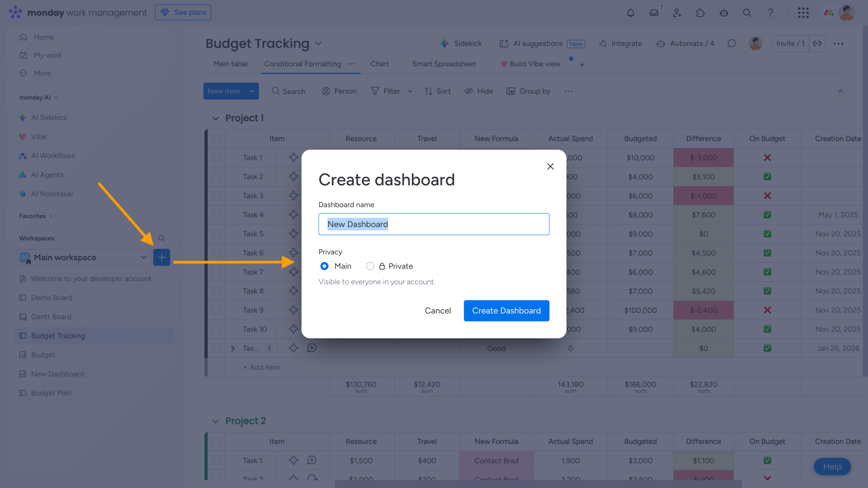Click the Create Dashboard button
This screenshot has width=868, height=488.
pos(506,310)
